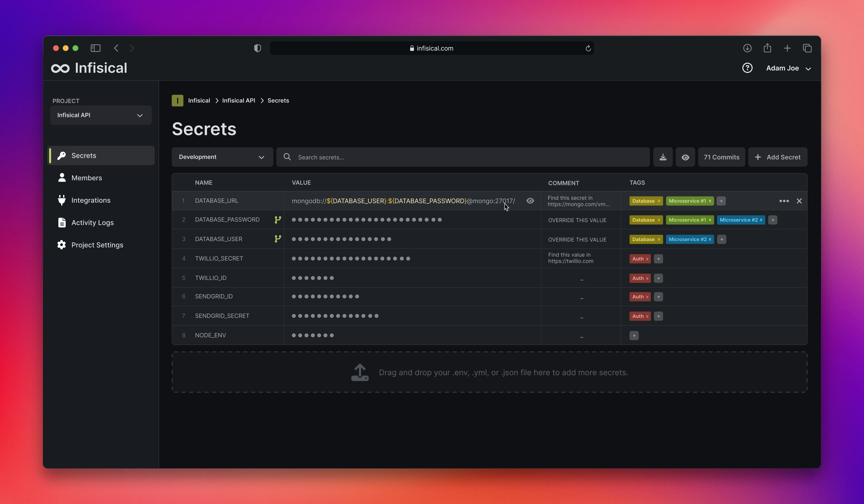This screenshot has width=864, height=504.
Task: Click the ellipsis options icon on DATABASE_URL row
Action: (784, 201)
